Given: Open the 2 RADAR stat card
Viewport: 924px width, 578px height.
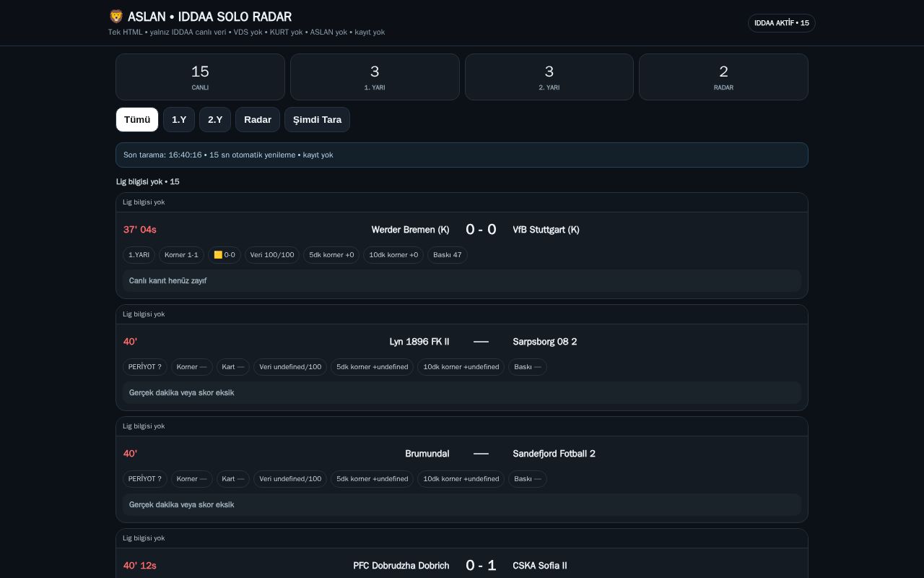Looking at the screenshot, I should coord(723,77).
